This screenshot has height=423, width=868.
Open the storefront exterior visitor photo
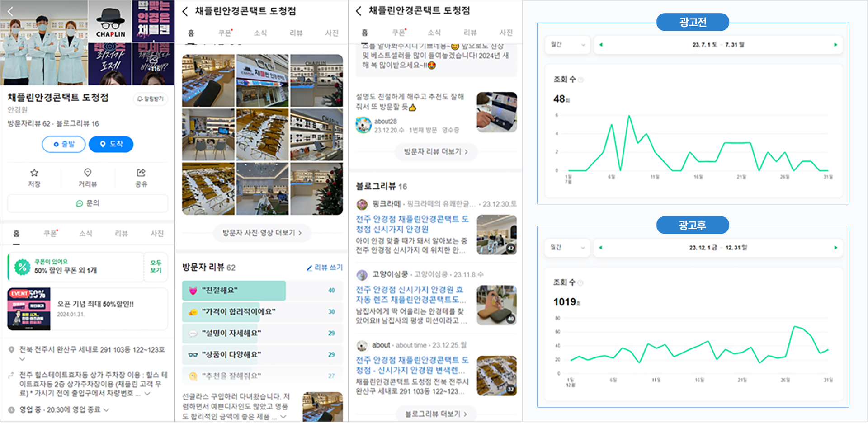coord(262,80)
